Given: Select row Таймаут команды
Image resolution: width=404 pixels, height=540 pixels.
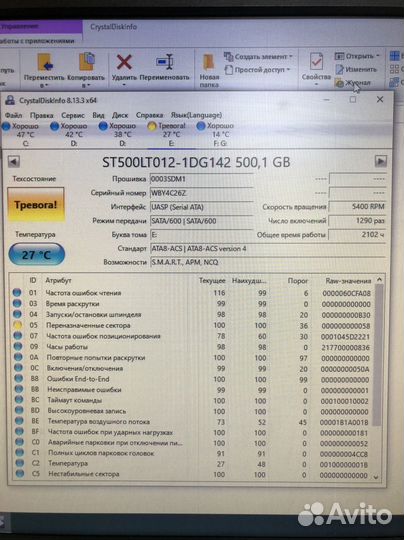Looking at the screenshot, I should click(192, 401).
